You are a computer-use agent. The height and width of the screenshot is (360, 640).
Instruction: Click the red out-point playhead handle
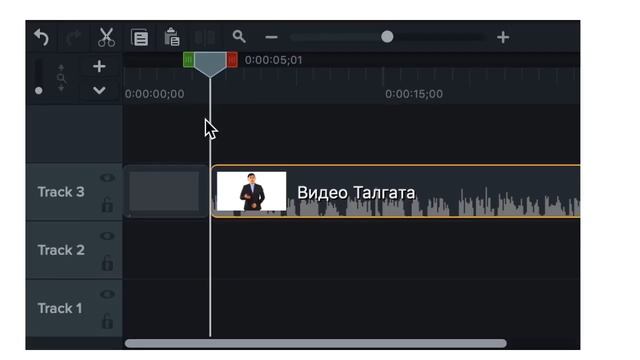pos(232,60)
